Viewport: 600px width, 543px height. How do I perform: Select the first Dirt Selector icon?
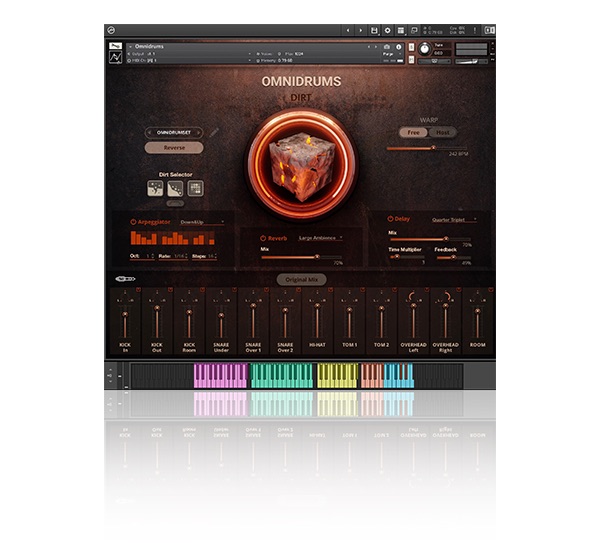coord(156,188)
